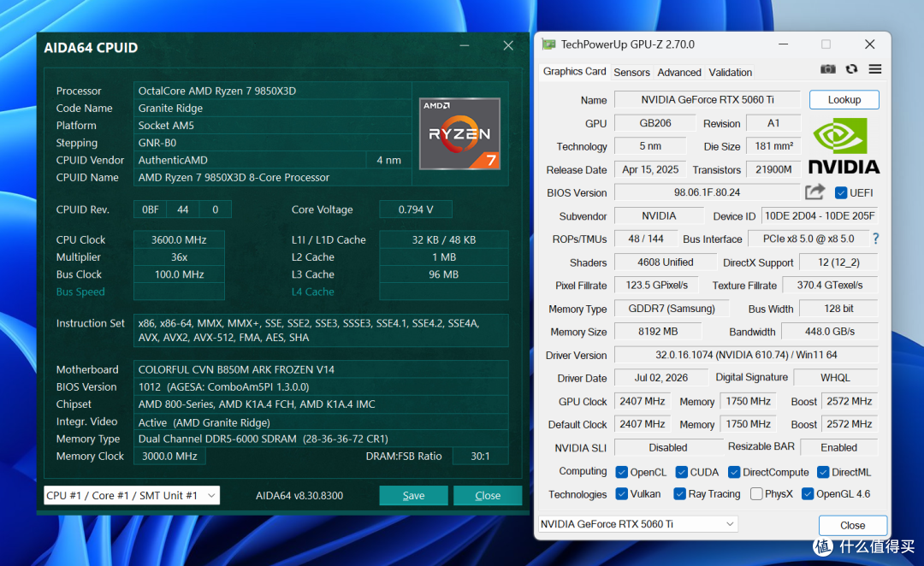The height and width of the screenshot is (566, 924).
Task: Click the Driver Version field
Action: (x=746, y=355)
